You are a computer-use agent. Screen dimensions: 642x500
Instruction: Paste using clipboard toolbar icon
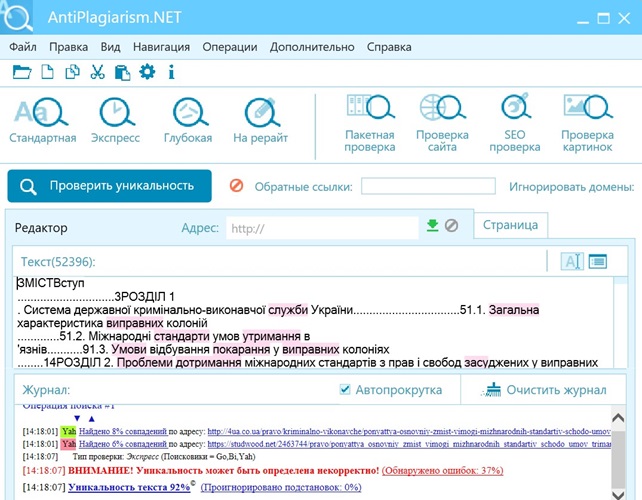122,72
